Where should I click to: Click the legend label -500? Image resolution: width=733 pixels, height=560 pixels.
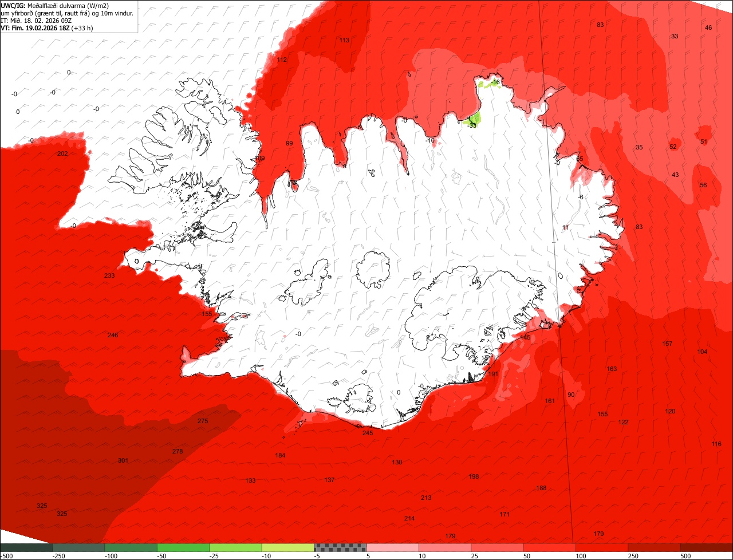click(6, 556)
